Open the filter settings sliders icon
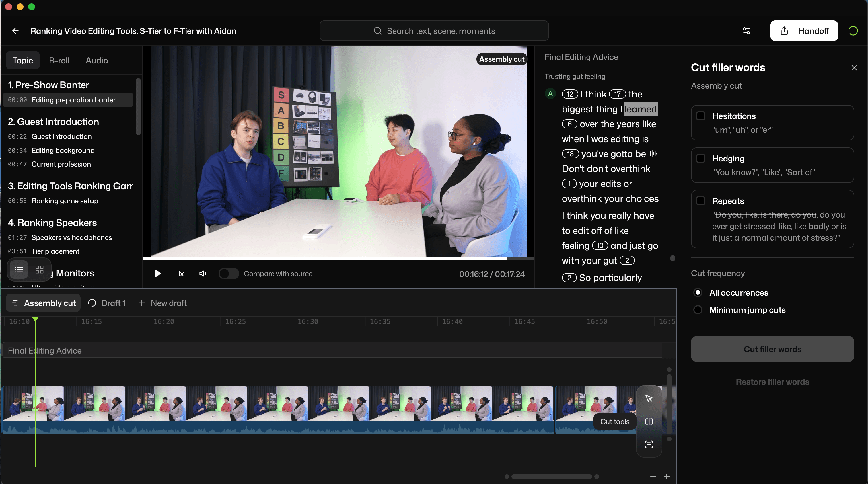Image resolution: width=868 pixels, height=484 pixels. [746, 31]
